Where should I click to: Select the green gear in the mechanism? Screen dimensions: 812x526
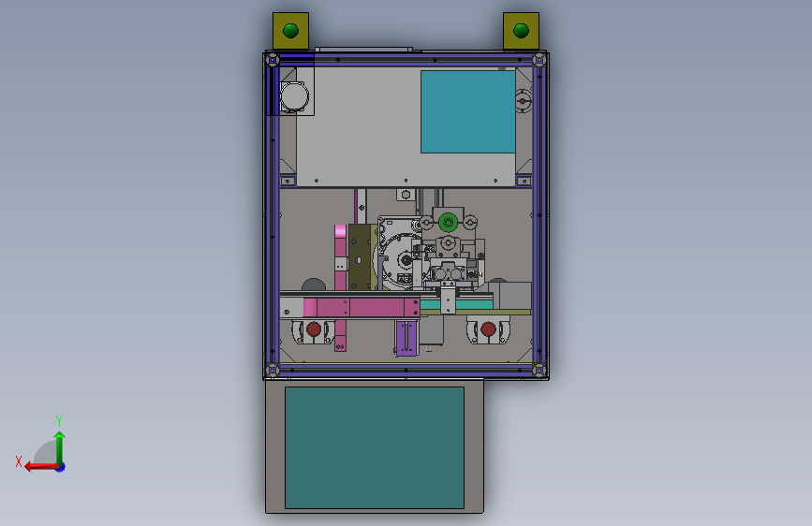448,223
